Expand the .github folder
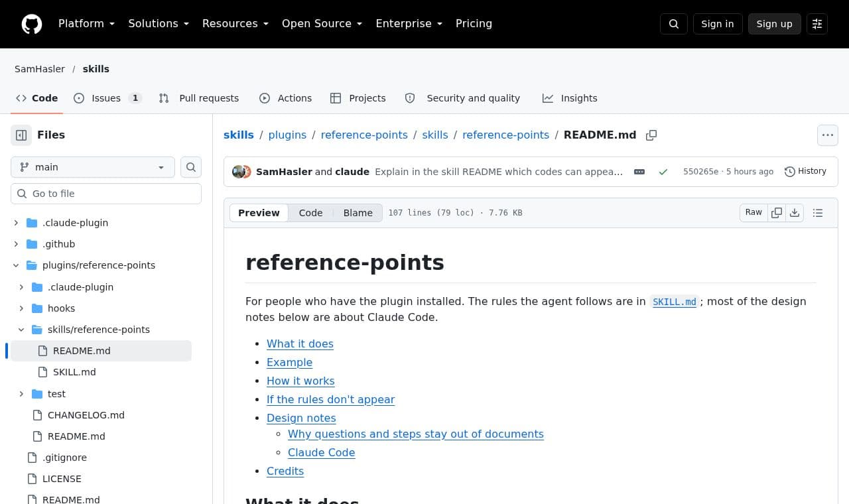Image resolution: width=849 pixels, height=504 pixels. pyautogui.click(x=16, y=244)
